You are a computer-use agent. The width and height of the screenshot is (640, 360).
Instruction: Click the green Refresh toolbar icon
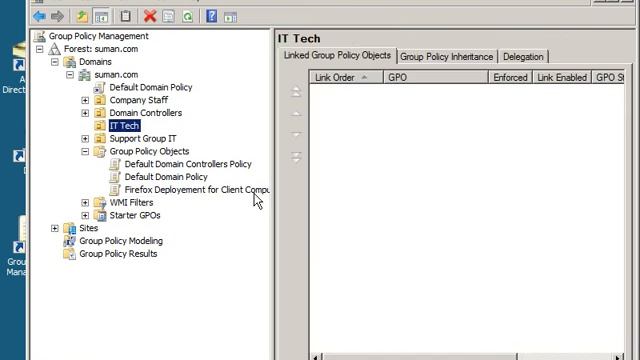coord(187,17)
